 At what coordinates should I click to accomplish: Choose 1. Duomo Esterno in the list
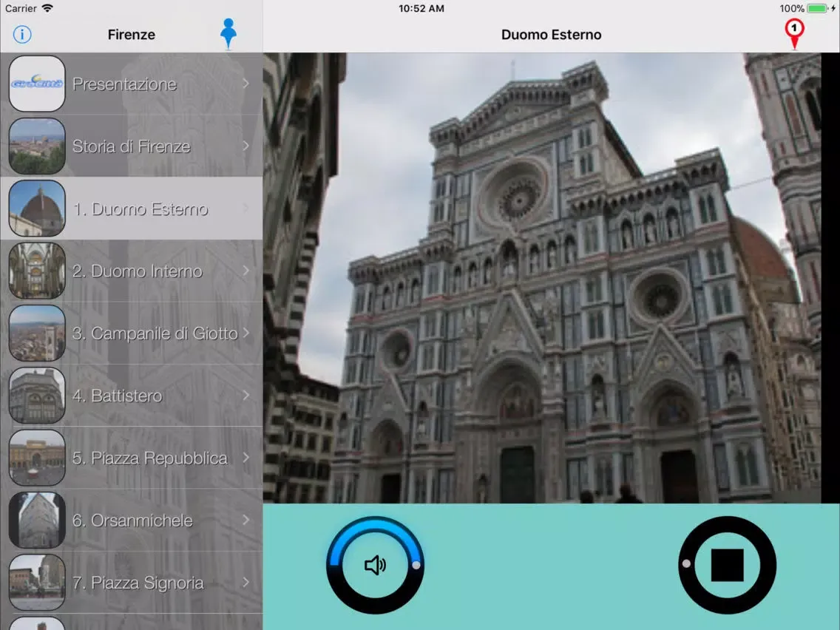click(x=132, y=209)
